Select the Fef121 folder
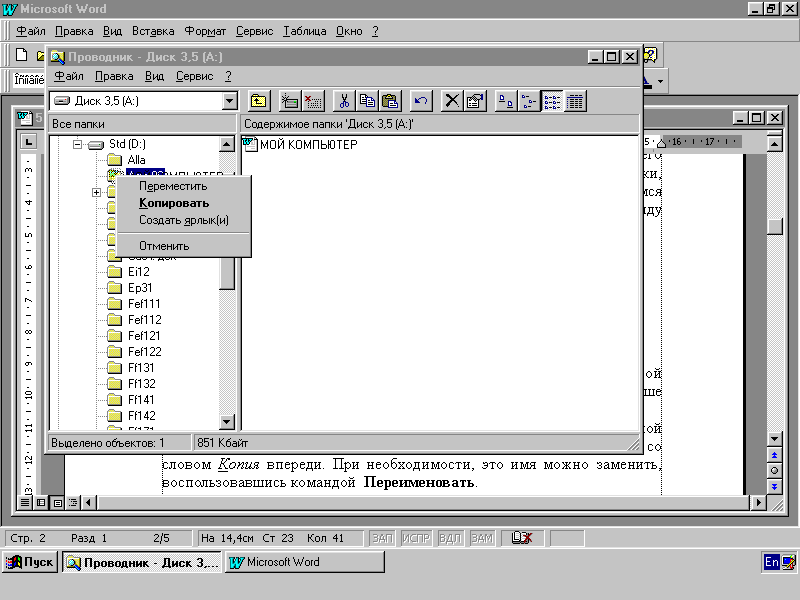Image resolution: width=800 pixels, height=600 pixels. pyautogui.click(x=143, y=336)
